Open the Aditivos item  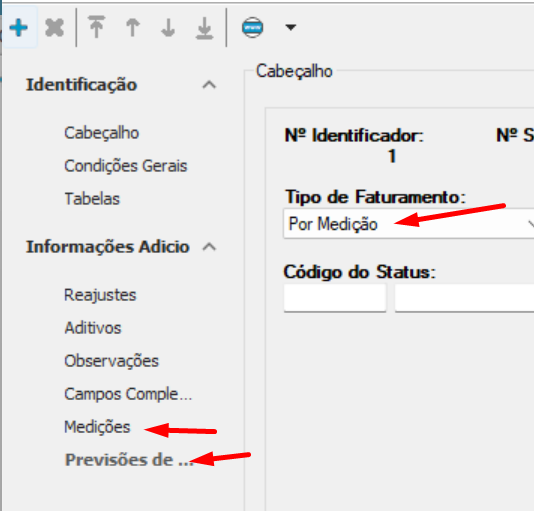[x=93, y=328]
